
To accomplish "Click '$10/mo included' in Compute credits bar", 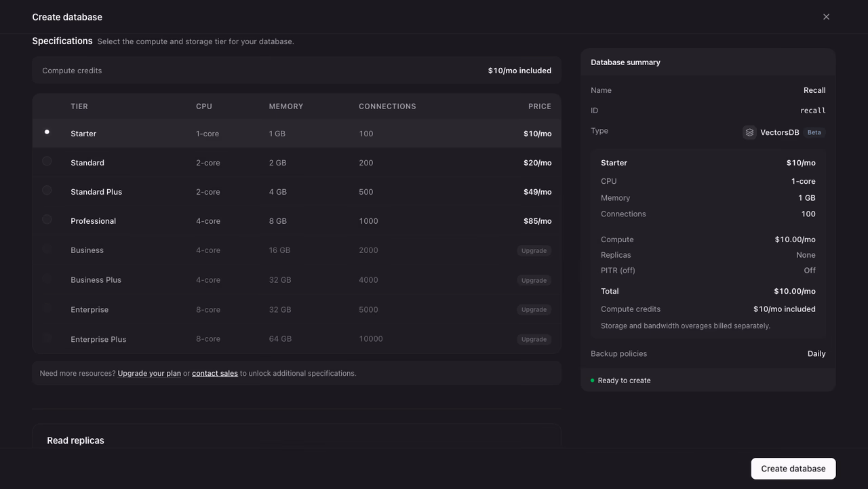I will (519, 71).
